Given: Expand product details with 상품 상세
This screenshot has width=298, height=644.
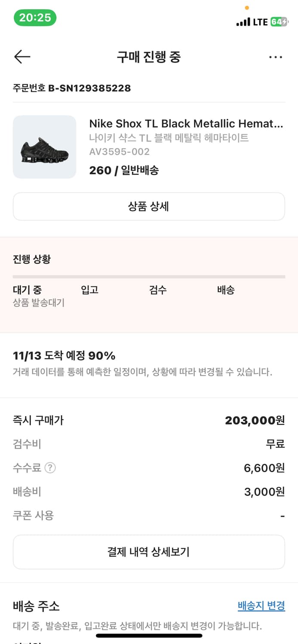Looking at the screenshot, I should pos(149,207).
